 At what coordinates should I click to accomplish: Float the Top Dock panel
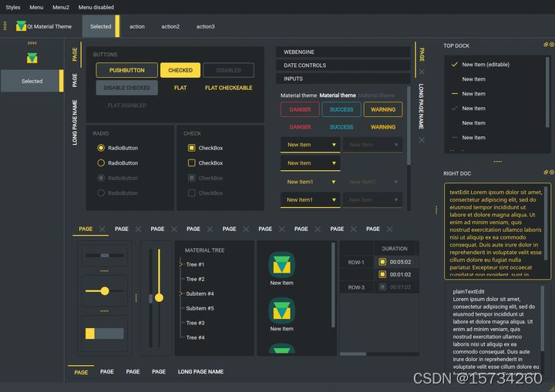click(x=546, y=45)
